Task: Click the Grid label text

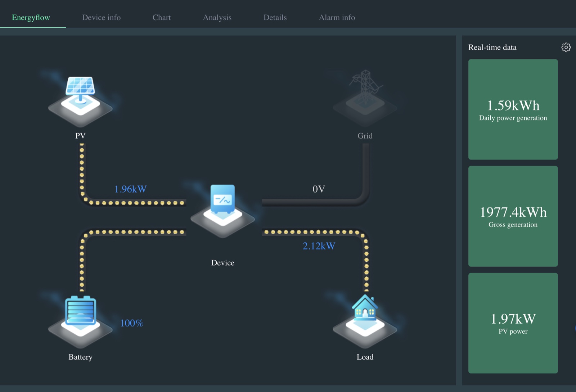Action: coord(365,136)
